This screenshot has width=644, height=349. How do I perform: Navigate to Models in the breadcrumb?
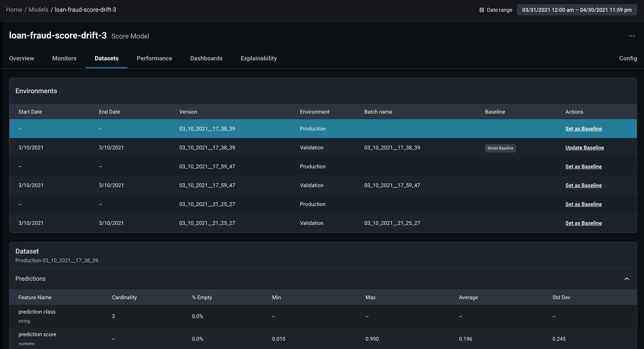pos(38,10)
